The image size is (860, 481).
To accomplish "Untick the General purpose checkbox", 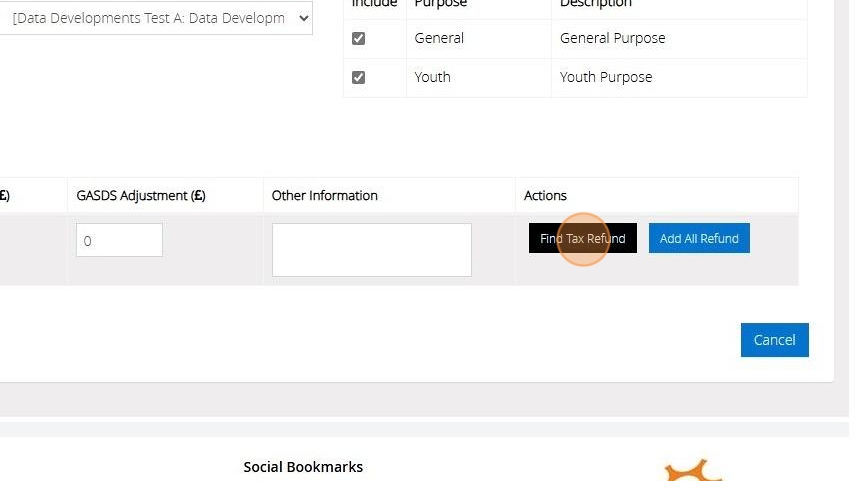I will click(x=359, y=38).
